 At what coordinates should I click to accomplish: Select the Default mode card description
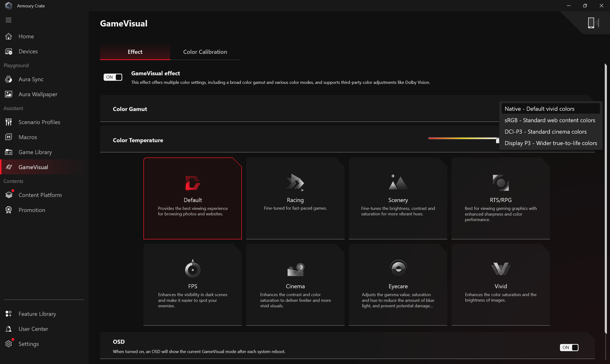[x=193, y=211]
